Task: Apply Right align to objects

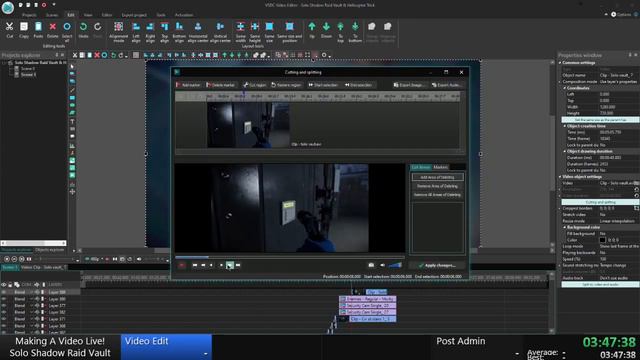Action: (150, 32)
